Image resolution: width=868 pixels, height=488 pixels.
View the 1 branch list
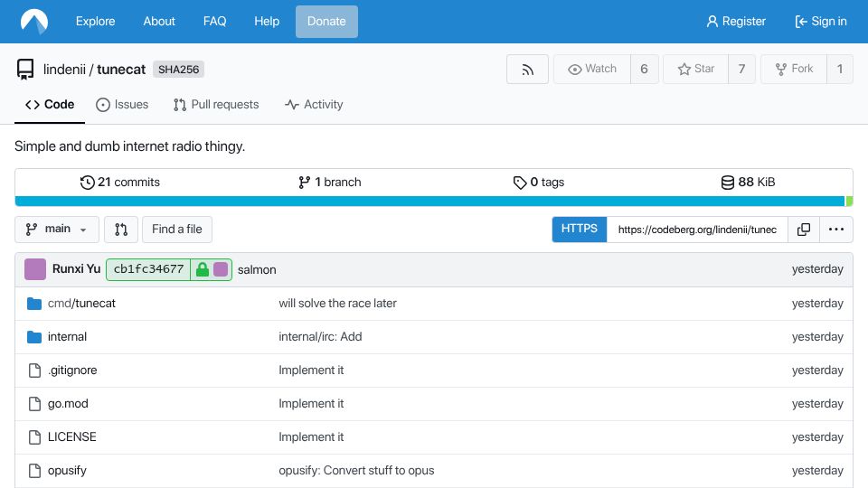[329, 183]
